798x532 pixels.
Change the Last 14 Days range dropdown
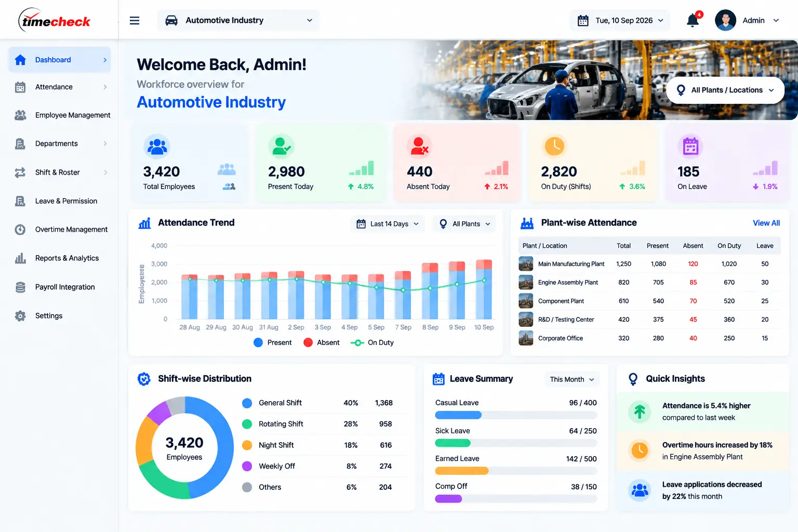(x=388, y=224)
